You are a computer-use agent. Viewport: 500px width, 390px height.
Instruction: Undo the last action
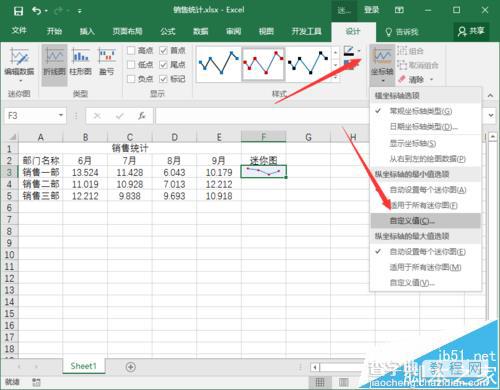coord(36,11)
